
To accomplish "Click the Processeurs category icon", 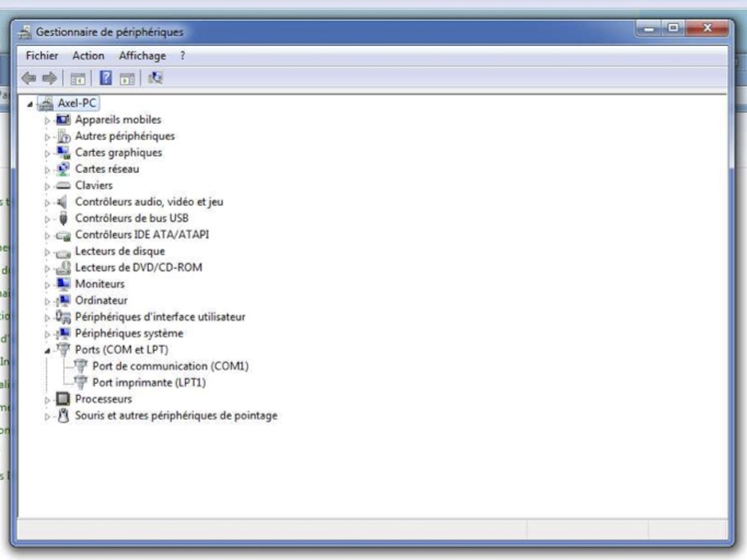I will 63,399.
